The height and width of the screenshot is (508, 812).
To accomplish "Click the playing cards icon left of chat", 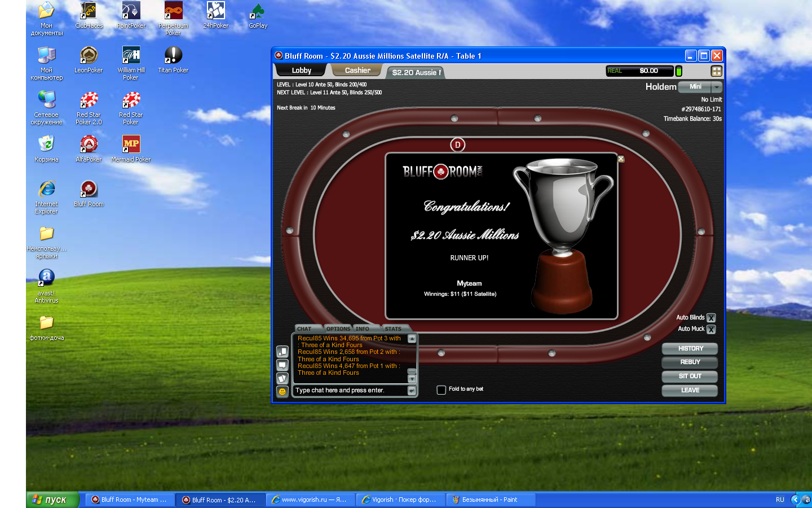I will click(x=283, y=378).
